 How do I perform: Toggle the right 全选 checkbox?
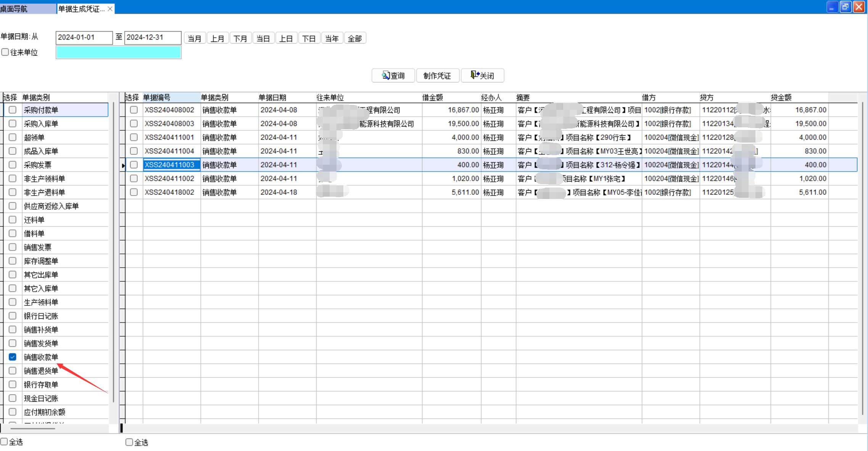129,442
